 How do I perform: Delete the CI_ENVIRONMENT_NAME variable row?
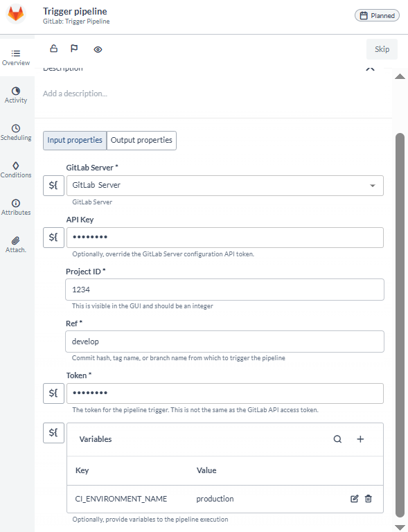pyautogui.click(x=369, y=499)
